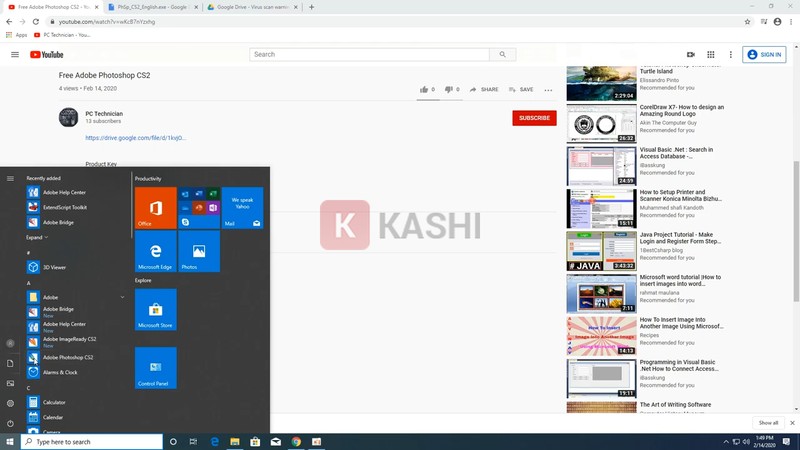
Task: Click the like thumbs-up icon
Action: coord(424,89)
